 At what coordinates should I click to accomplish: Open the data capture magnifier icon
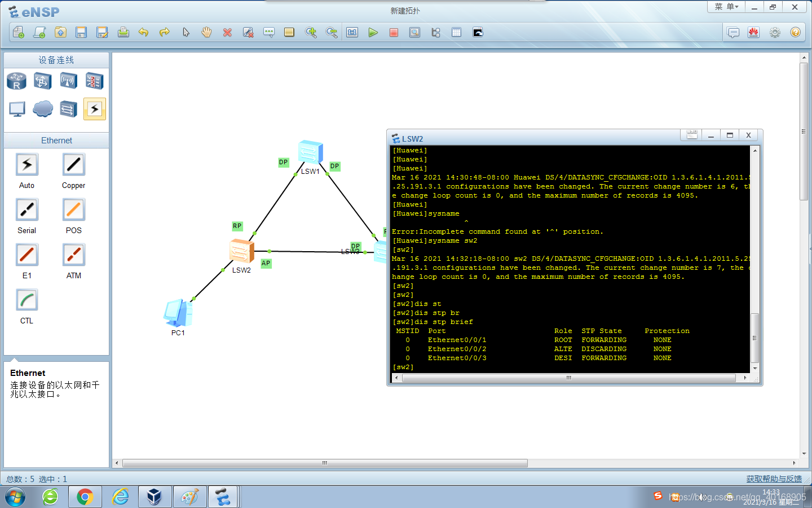click(x=414, y=32)
